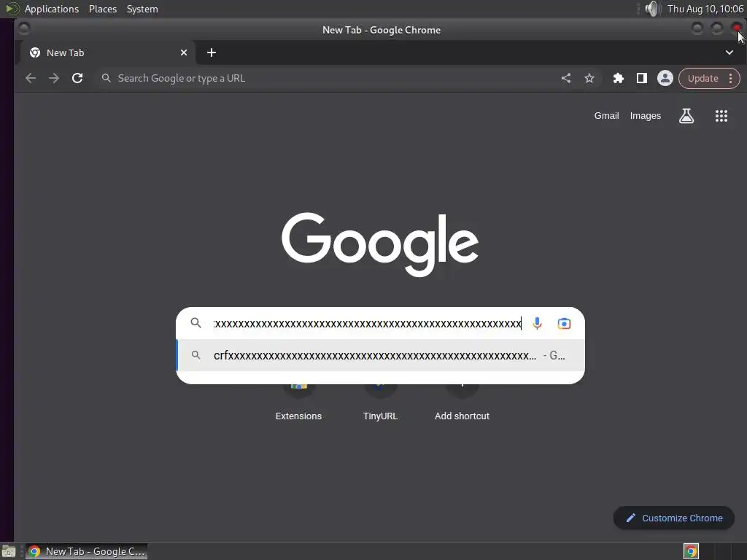Open the Places menu
Image resolution: width=747 pixels, height=560 pixels.
103,9
